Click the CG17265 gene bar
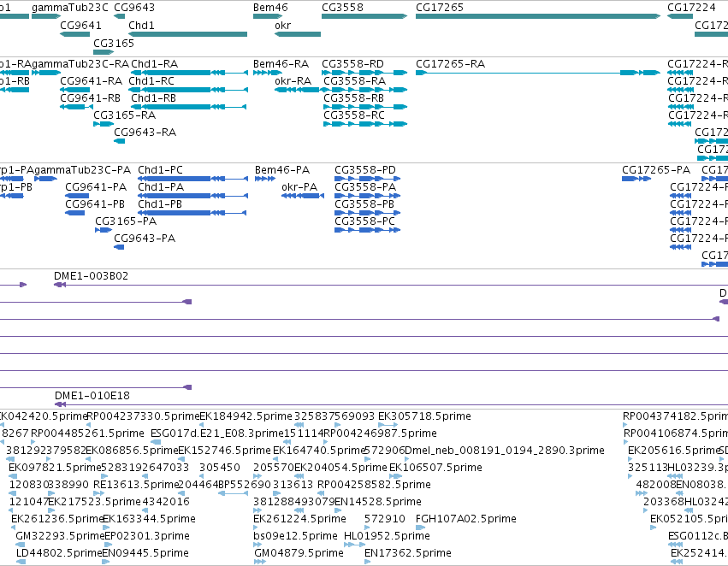This screenshot has width=728, height=566. [x=537, y=16]
